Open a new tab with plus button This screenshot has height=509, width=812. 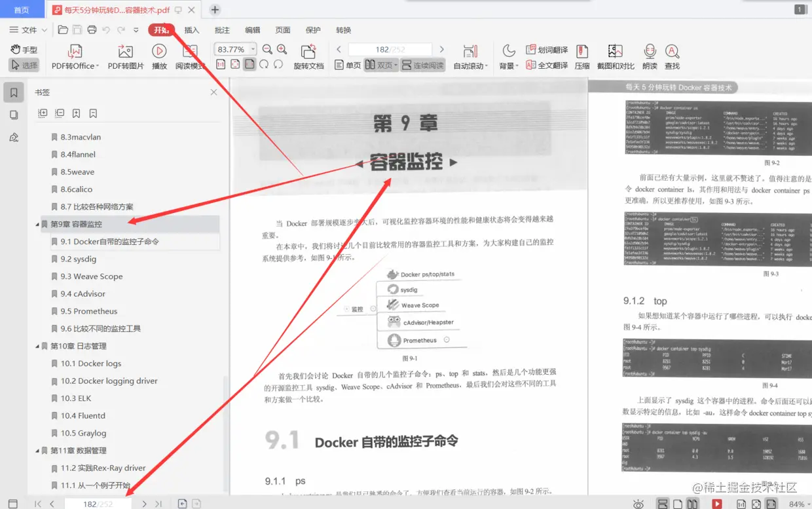(x=215, y=10)
